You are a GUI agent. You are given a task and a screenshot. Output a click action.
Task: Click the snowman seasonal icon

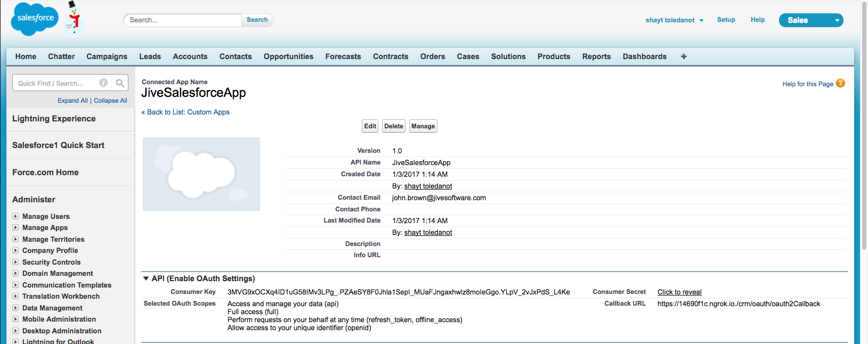74,19
